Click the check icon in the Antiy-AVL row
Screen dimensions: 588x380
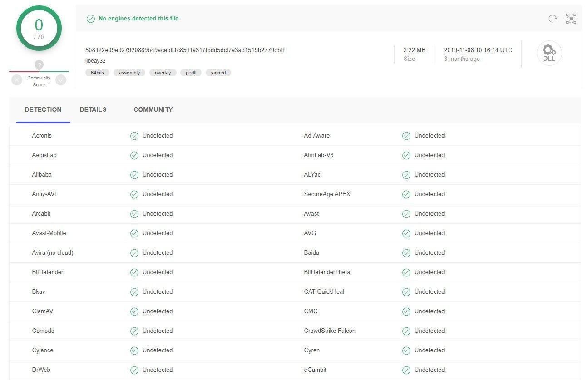pos(134,194)
